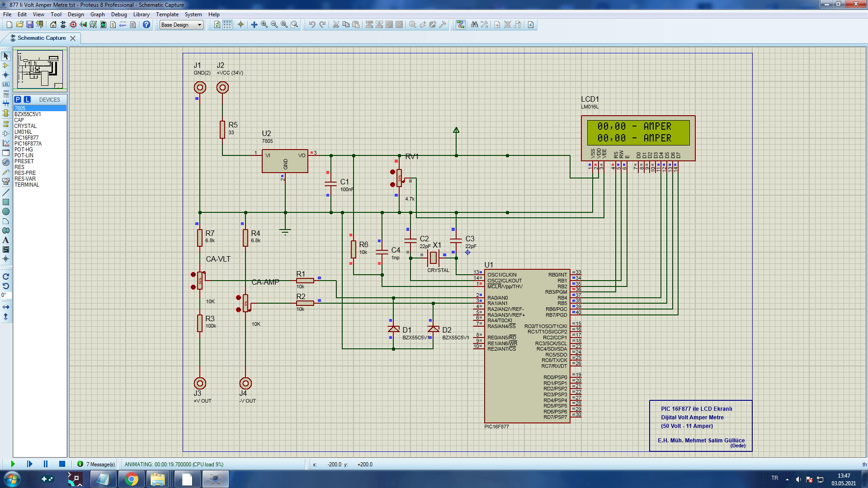Cut selection with the scissors icon
Screen dimensions: 868x488
pos(336,25)
